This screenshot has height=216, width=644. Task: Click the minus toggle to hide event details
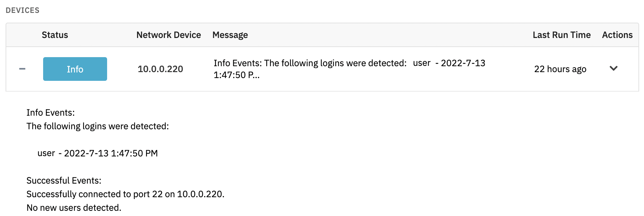(22, 69)
